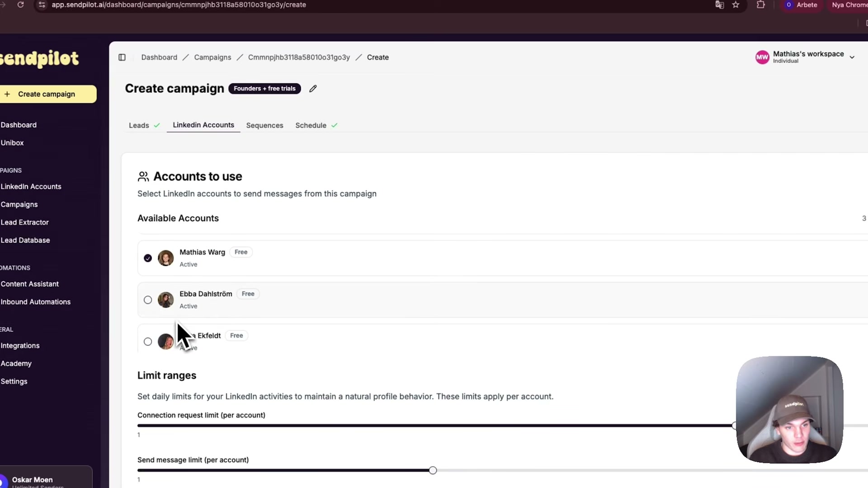Click Ebba Dahlström profile picture
This screenshot has height=488, width=868.
[x=165, y=300]
